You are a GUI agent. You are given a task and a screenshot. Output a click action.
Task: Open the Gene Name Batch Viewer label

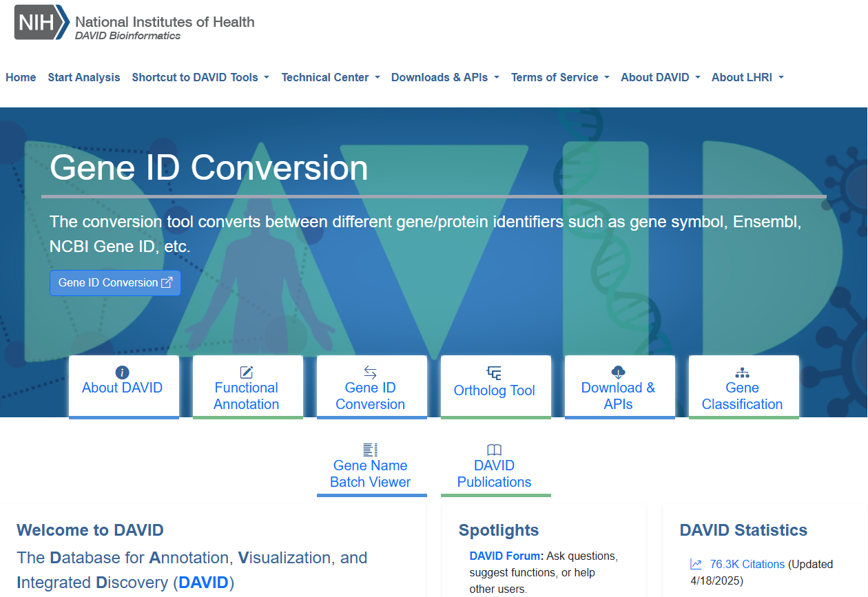click(x=371, y=474)
